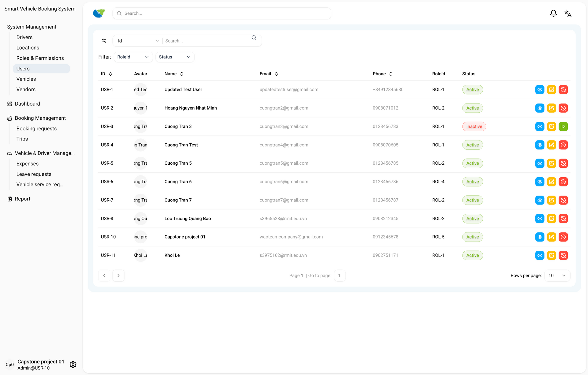View USR-4 details with the eye icon
Image resolution: width=588 pixels, height=375 pixels.
tap(540, 145)
